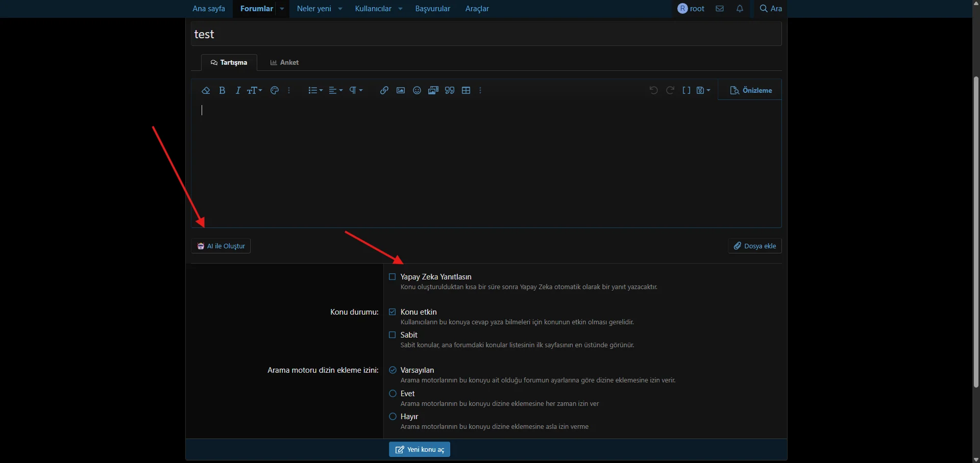Click the notifications bell icon

click(740, 9)
